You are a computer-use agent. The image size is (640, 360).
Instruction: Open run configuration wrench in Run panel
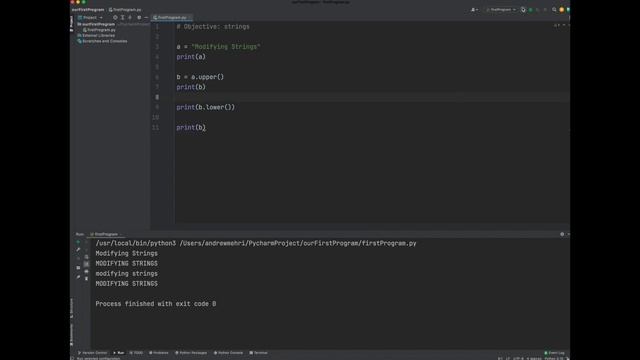coord(78,250)
